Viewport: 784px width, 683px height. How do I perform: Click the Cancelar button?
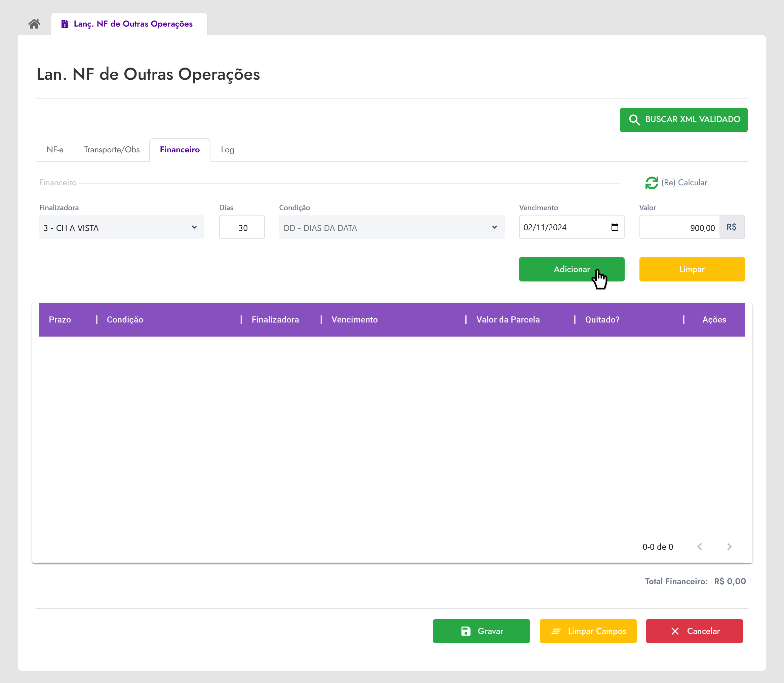(x=694, y=631)
